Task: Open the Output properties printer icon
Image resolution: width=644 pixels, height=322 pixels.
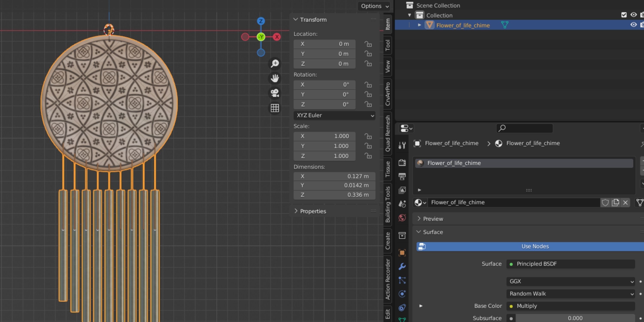Action: [x=402, y=176]
